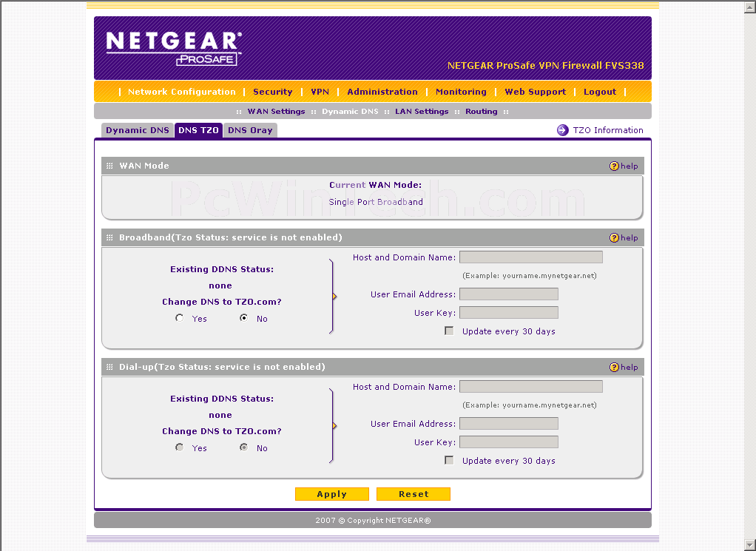This screenshot has height=551, width=756.
Task: Open the Network Configuration menu
Action: click(x=182, y=92)
